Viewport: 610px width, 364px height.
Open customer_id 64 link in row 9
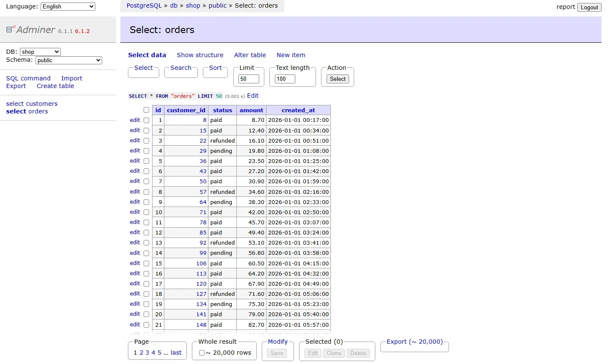[203, 202]
